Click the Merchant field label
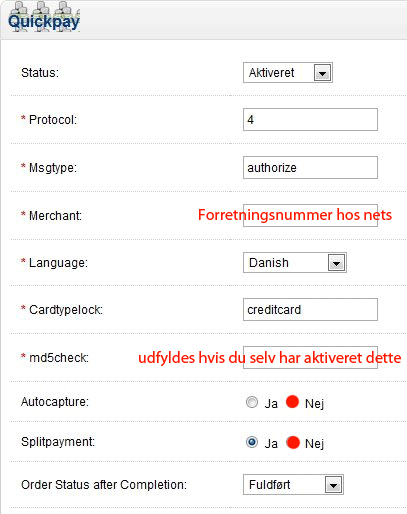 point(55,216)
